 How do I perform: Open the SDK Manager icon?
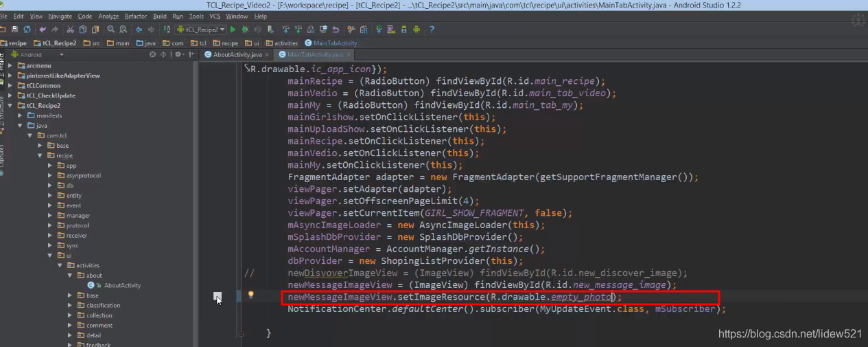[x=403, y=30]
